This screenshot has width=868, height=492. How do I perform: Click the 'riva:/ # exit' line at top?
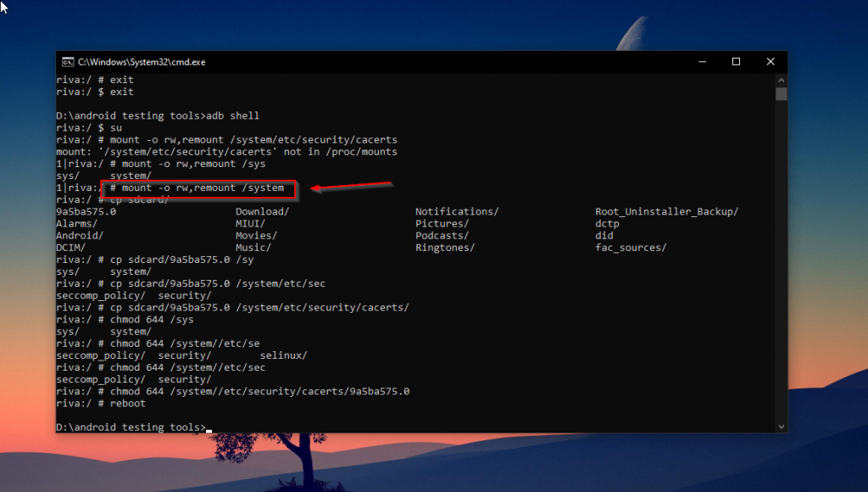coord(95,80)
